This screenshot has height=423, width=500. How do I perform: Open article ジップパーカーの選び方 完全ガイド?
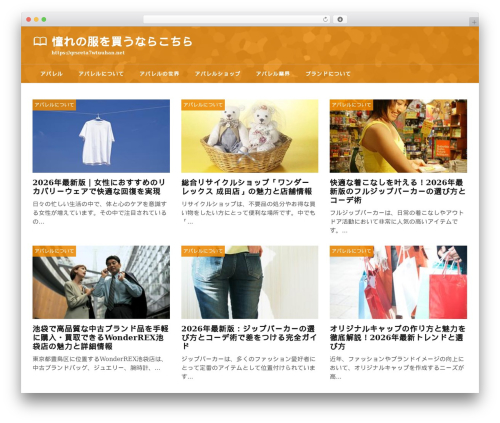(249, 338)
